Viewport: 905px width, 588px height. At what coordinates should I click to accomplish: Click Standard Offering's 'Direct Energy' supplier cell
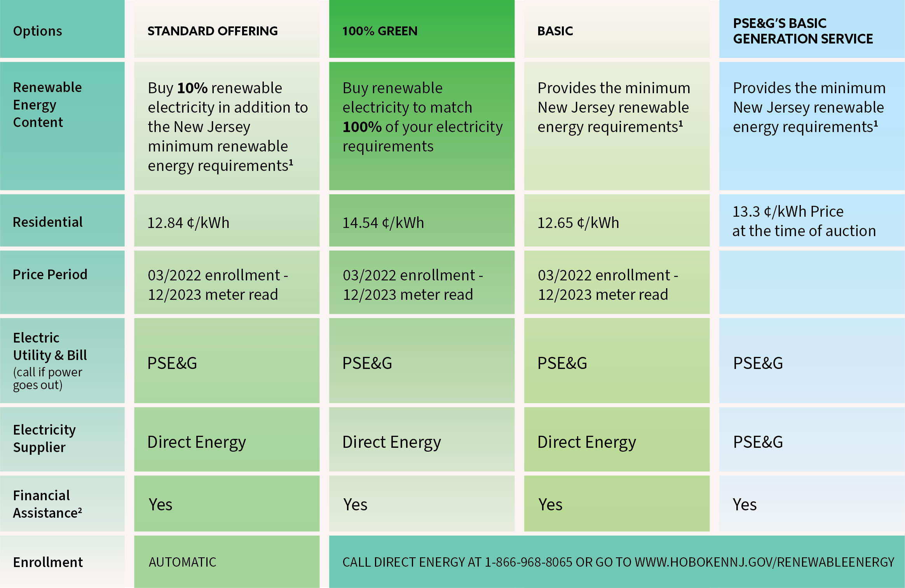(x=227, y=439)
